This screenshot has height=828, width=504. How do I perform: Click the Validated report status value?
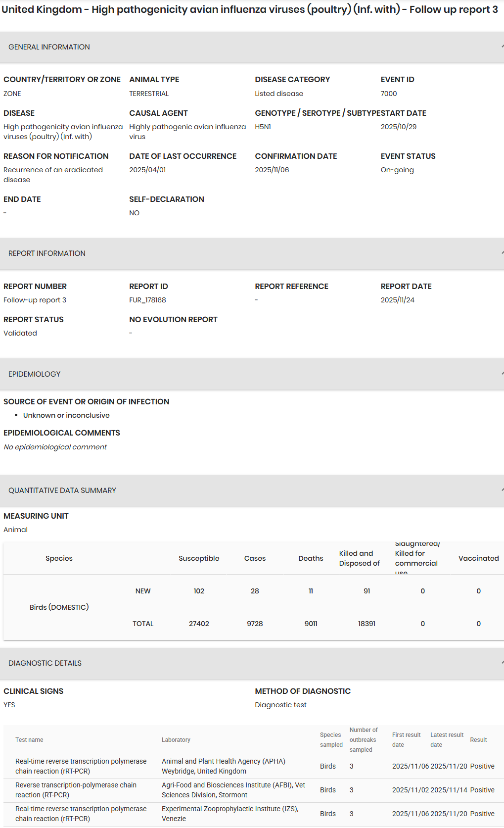(x=20, y=333)
